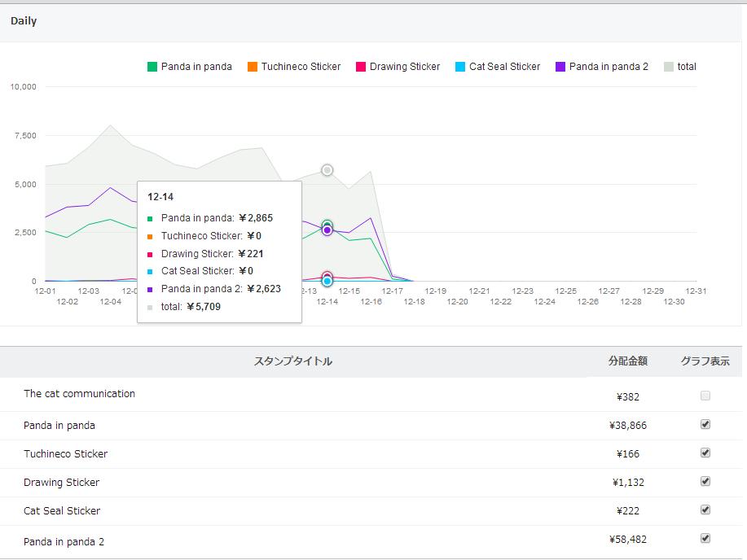The width and height of the screenshot is (747, 560).
Task: Hide the gray total legend series
Action: point(669,67)
